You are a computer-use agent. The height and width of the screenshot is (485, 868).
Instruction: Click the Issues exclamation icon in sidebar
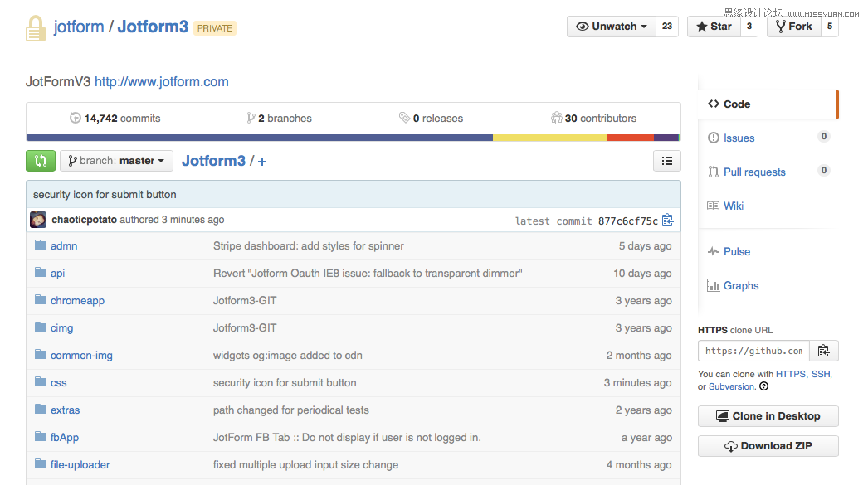pyautogui.click(x=714, y=138)
